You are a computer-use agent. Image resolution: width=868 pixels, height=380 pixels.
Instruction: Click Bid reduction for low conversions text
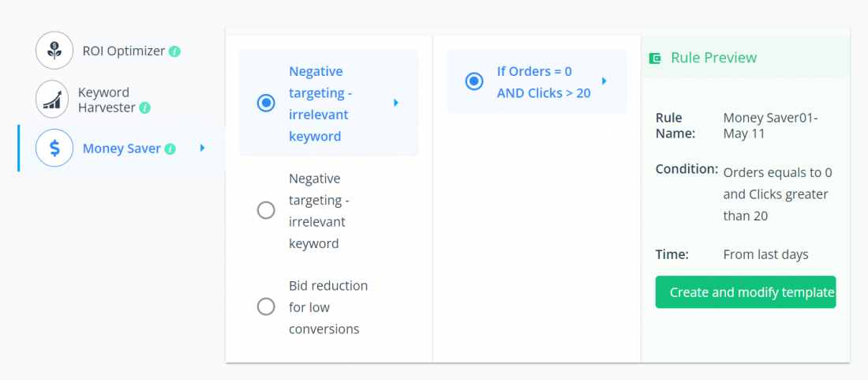pos(328,307)
